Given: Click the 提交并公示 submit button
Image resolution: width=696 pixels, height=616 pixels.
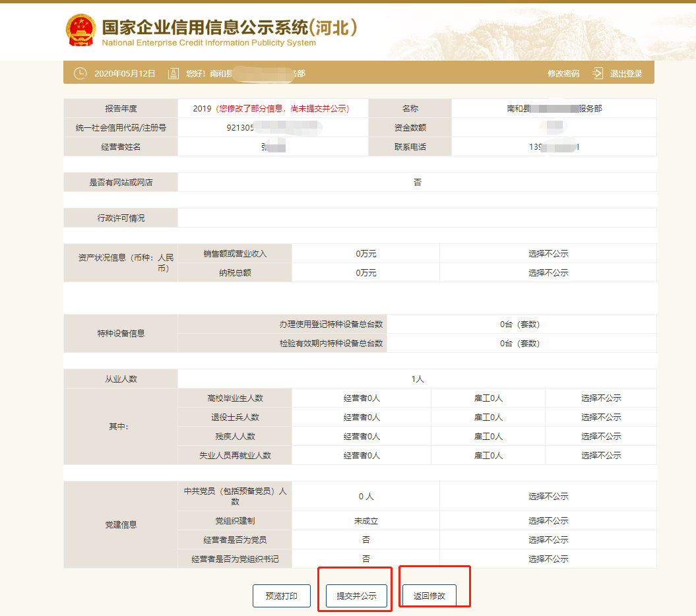Looking at the screenshot, I should point(355,596).
